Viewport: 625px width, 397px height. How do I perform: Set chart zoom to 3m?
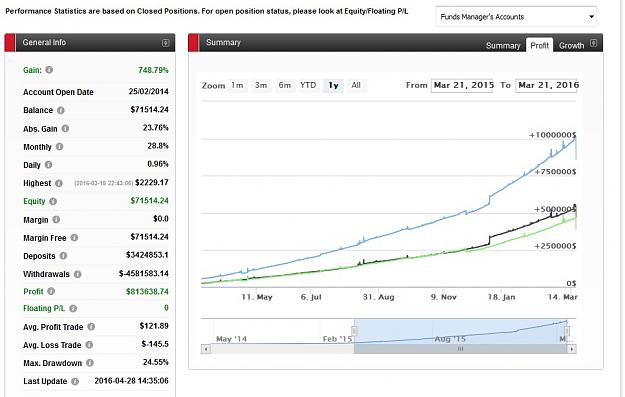click(261, 85)
